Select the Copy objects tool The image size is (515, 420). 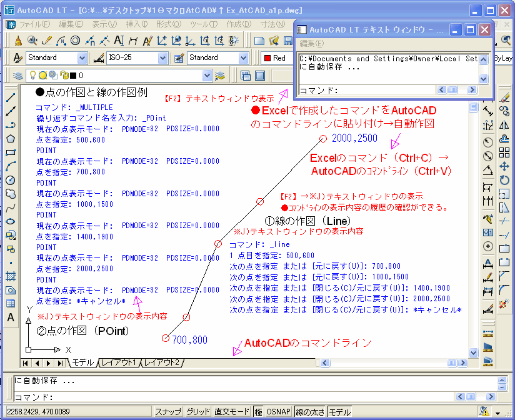[x=504, y=111]
